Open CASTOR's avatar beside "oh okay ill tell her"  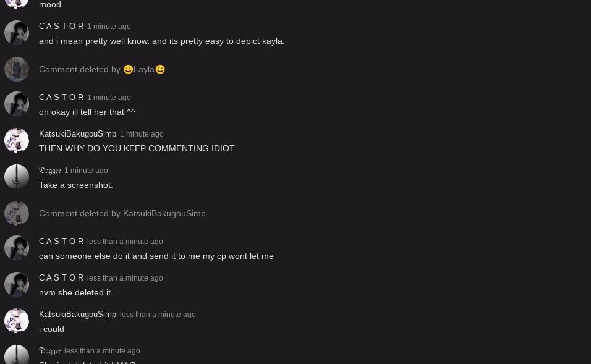17,104
